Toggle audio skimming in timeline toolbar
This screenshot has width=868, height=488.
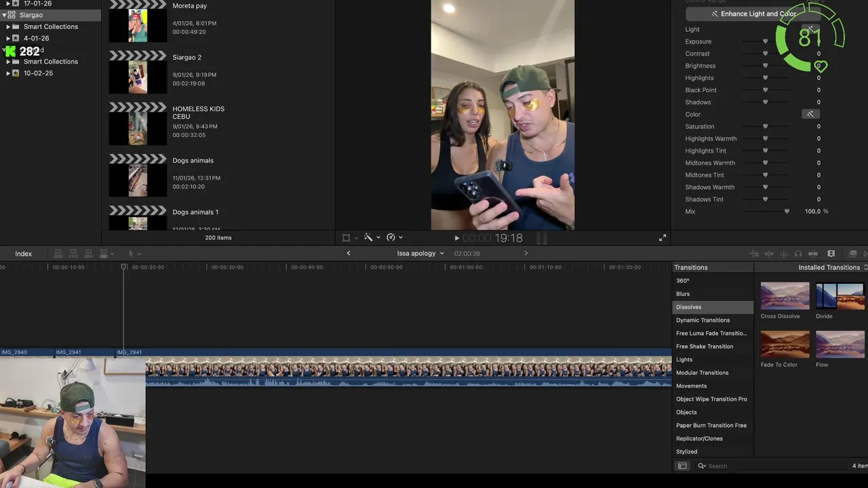(x=783, y=253)
